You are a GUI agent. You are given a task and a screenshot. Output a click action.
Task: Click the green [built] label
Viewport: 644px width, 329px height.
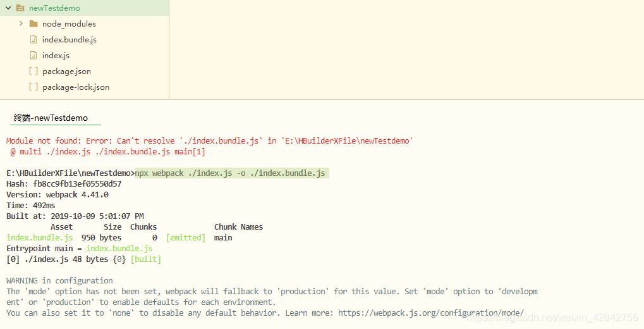point(146,259)
